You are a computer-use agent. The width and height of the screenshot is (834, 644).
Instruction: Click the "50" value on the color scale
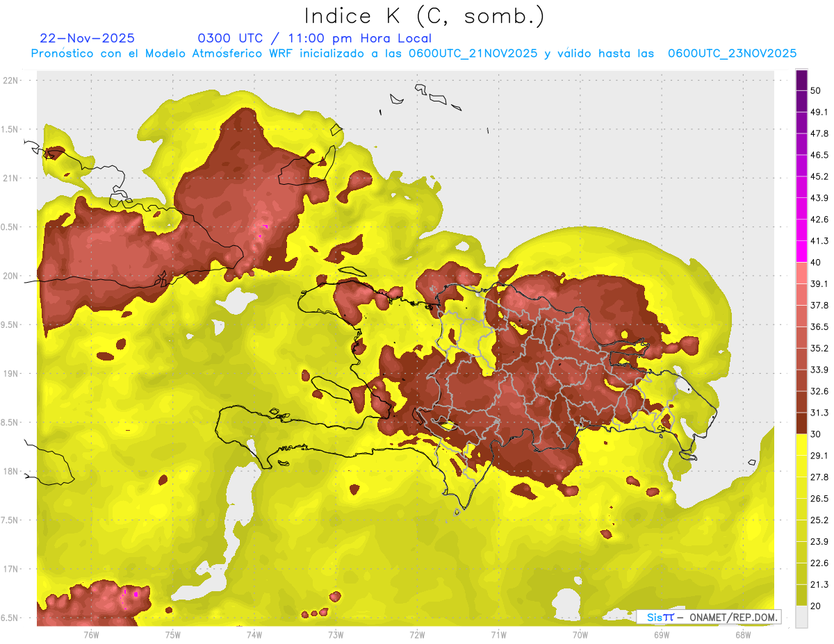click(x=816, y=90)
